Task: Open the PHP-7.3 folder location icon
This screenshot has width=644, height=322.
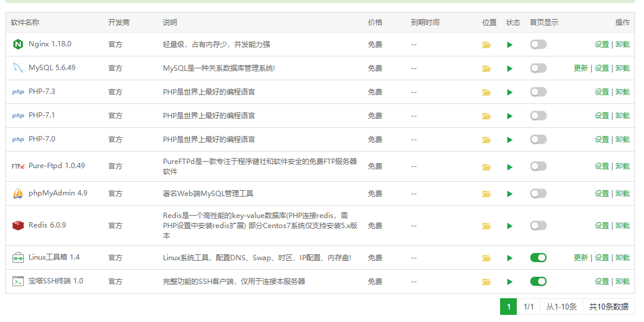Action: tap(486, 92)
